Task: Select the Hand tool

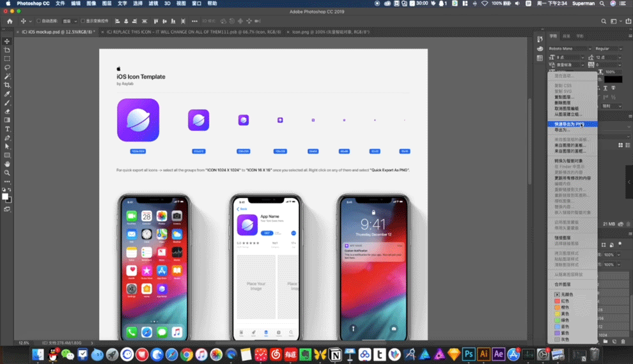Action: pyautogui.click(x=7, y=164)
